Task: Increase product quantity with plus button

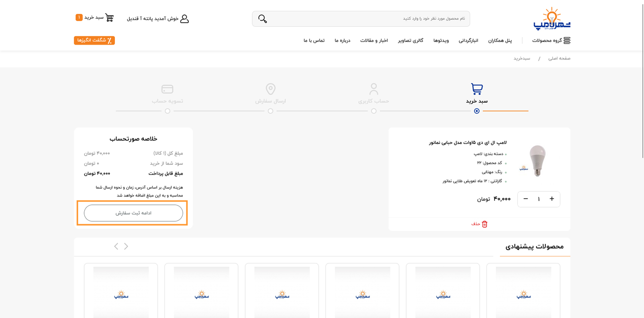Action: (551, 199)
